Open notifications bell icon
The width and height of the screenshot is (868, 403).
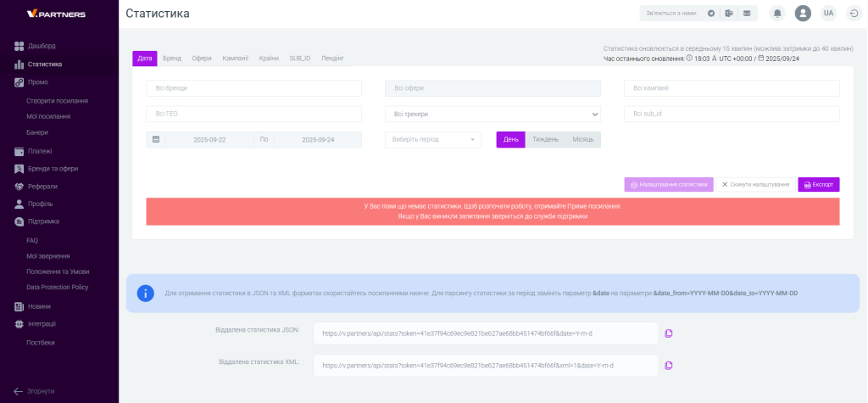(x=776, y=14)
